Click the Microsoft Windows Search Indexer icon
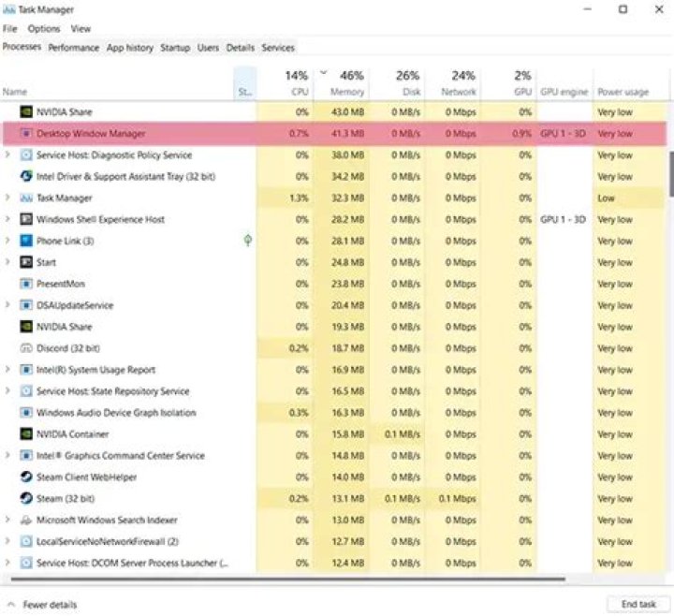Image resolution: width=674 pixels, height=616 pixels. [x=26, y=521]
